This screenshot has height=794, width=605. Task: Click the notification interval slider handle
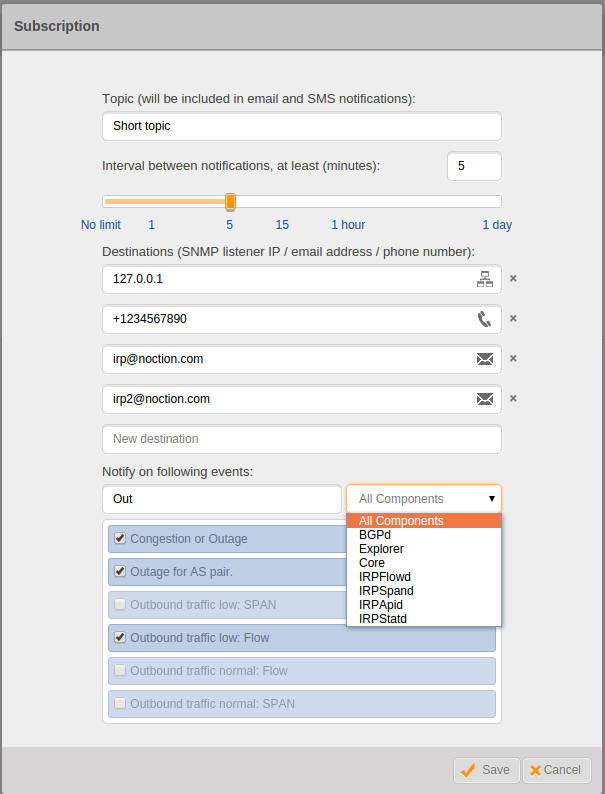click(x=230, y=202)
